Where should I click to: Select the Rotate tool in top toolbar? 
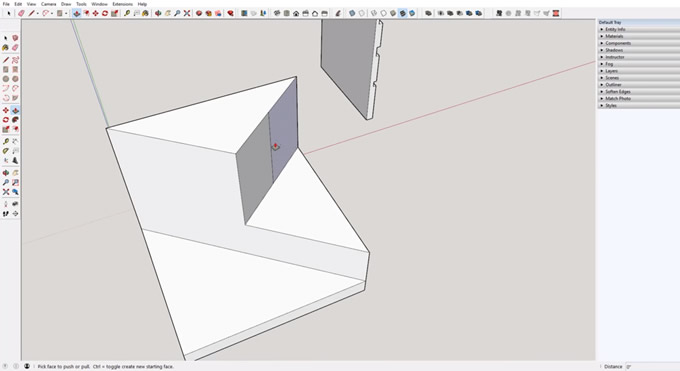[105, 13]
